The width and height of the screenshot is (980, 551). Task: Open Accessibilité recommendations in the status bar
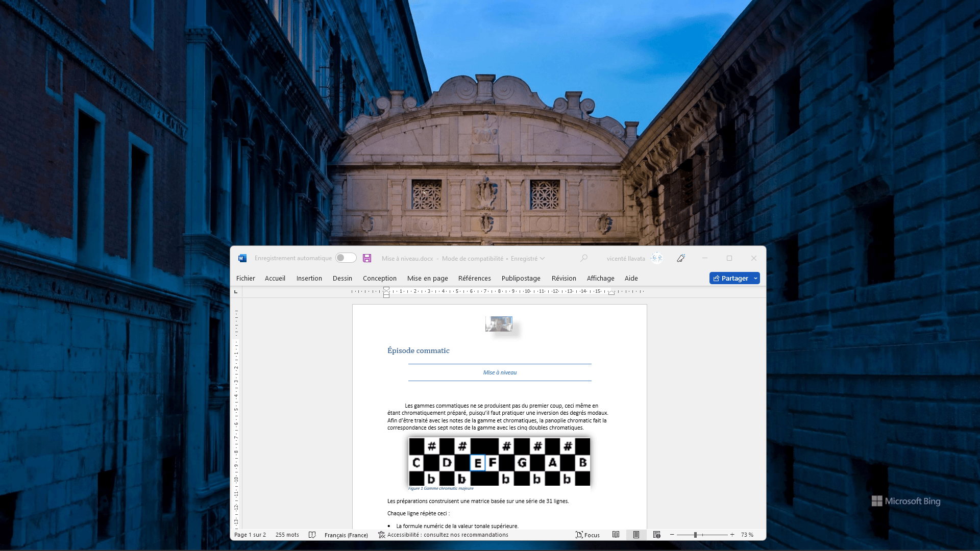coord(443,535)
